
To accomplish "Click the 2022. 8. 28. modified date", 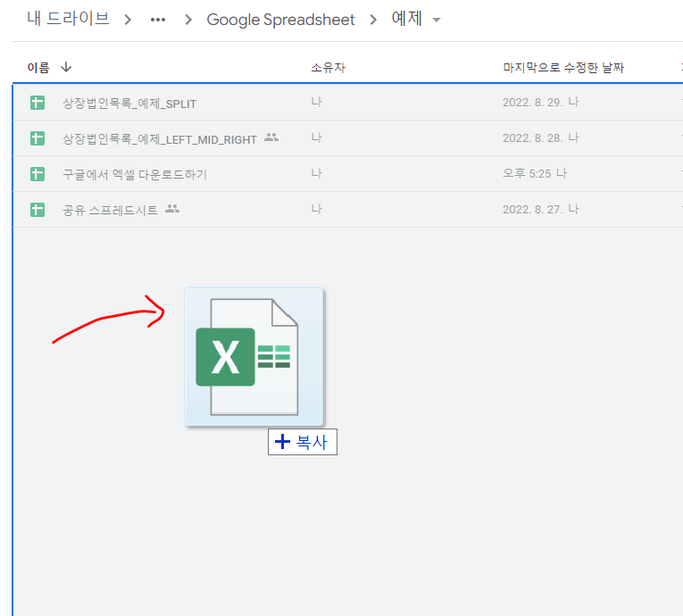I will [532, 138].
